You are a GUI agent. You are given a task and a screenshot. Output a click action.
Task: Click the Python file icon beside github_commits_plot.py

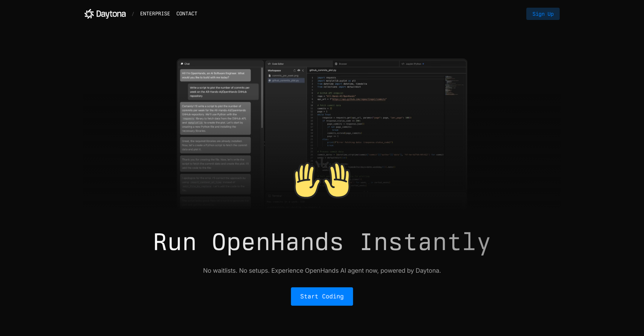(269, 80)
